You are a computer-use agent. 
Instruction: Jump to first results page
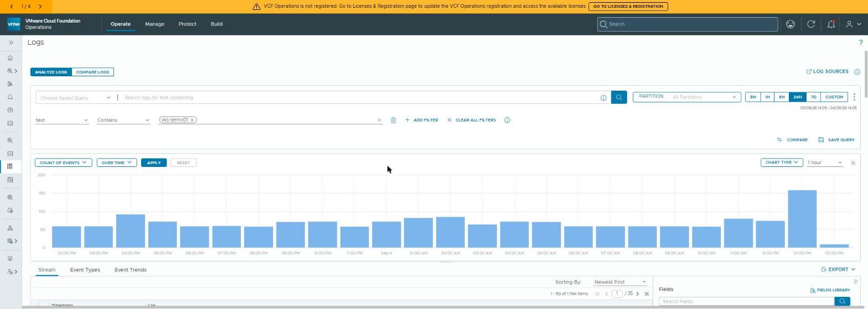597,294
